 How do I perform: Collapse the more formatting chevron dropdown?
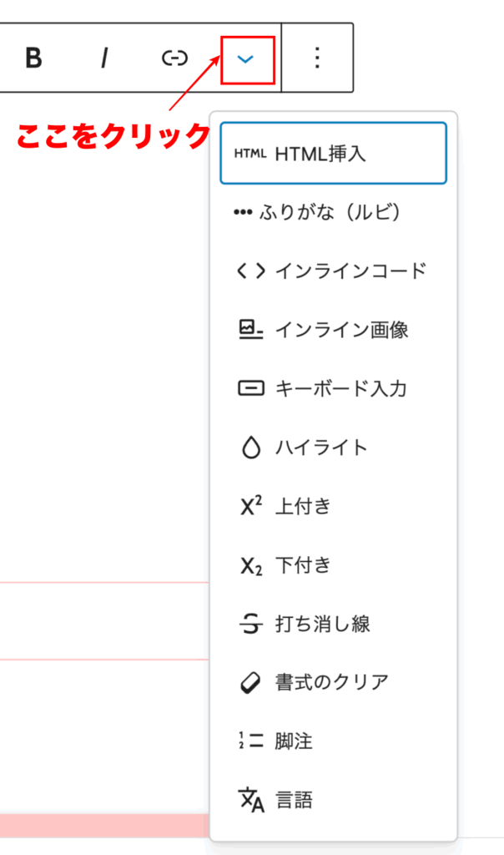[x=246, y=58]
